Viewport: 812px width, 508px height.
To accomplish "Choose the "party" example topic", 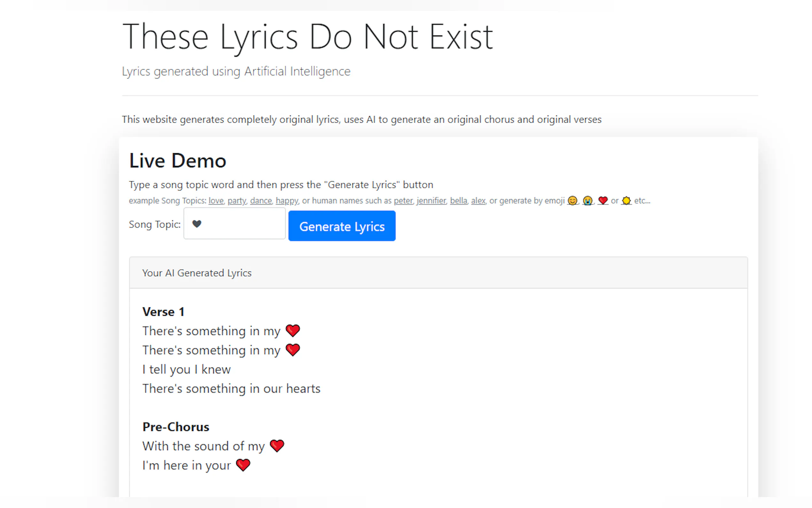I will 237,201.
